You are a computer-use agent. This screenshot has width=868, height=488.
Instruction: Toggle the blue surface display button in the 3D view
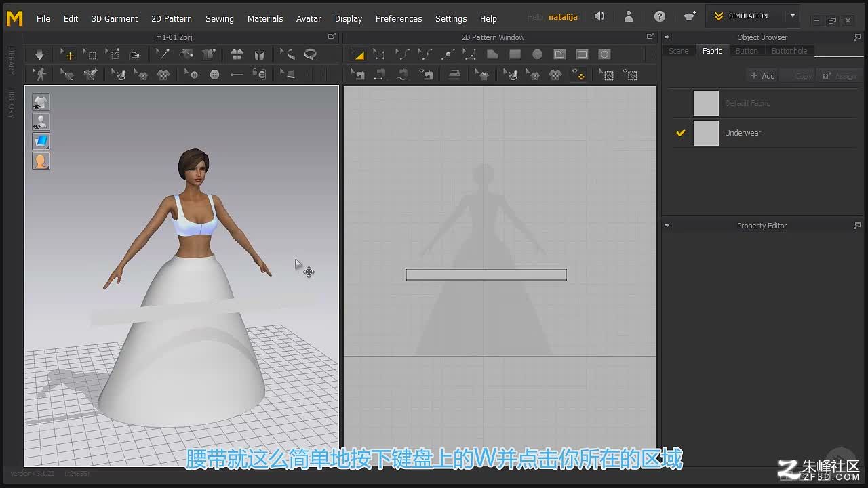point(41,142)
